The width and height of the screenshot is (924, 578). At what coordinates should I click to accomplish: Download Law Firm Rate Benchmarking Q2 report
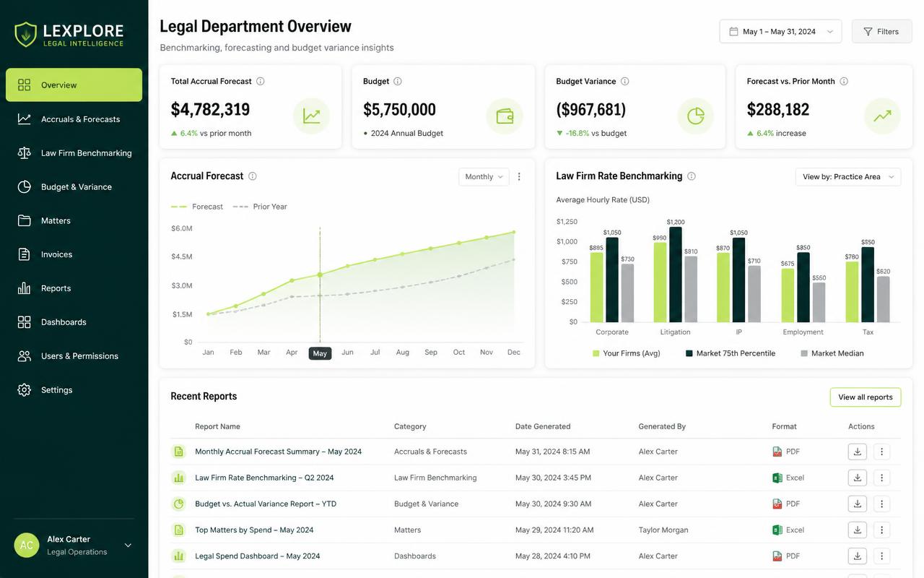(858, 478)
